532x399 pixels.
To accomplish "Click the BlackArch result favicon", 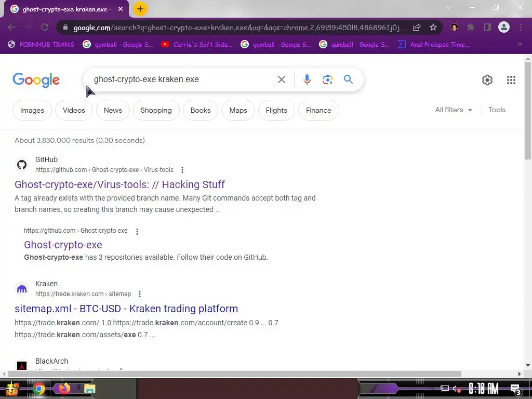I will pyautogui.click(x=22, y=366).
